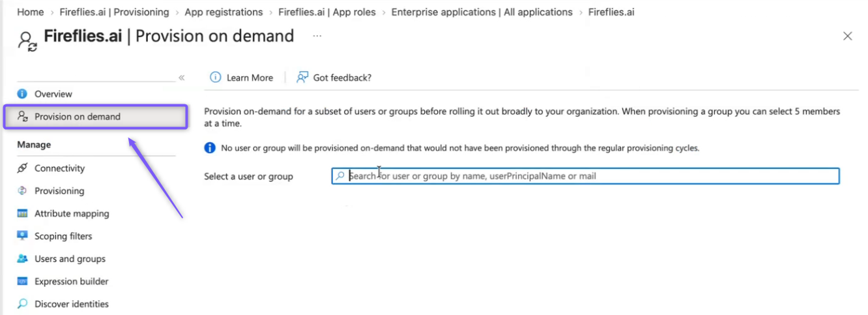
Task: Click the 'Select a user or group' label
Action: tap(248, 176)
